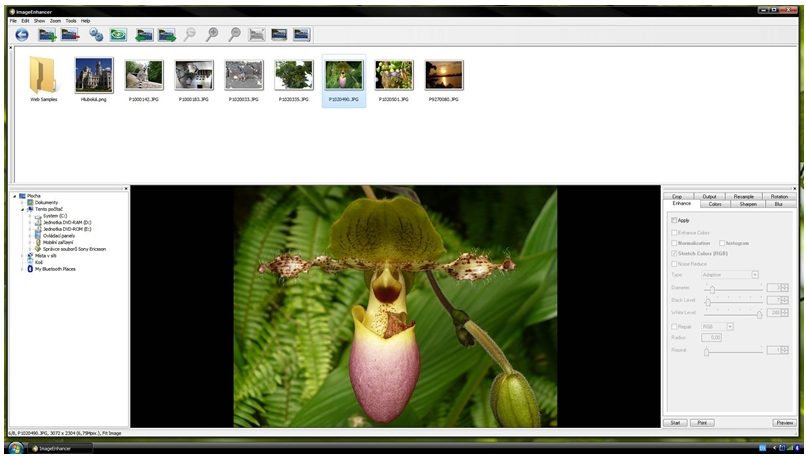Enable the Apply checkbox

674,220
